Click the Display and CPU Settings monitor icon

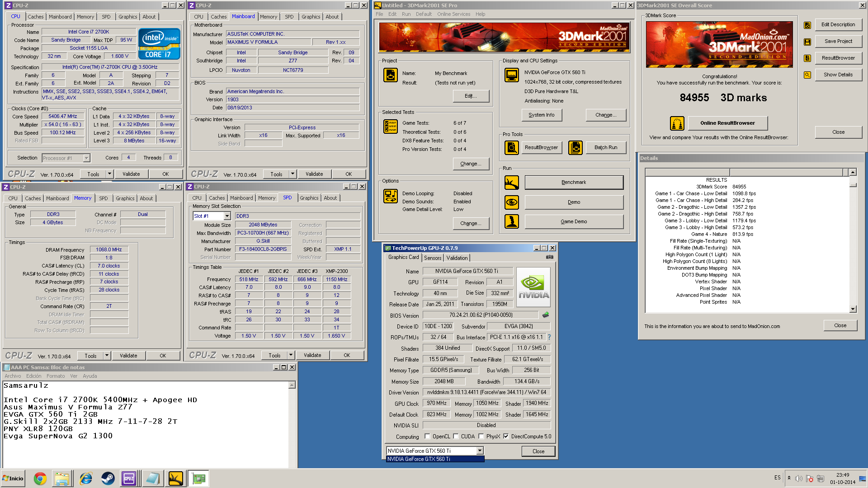coord(511,75)
